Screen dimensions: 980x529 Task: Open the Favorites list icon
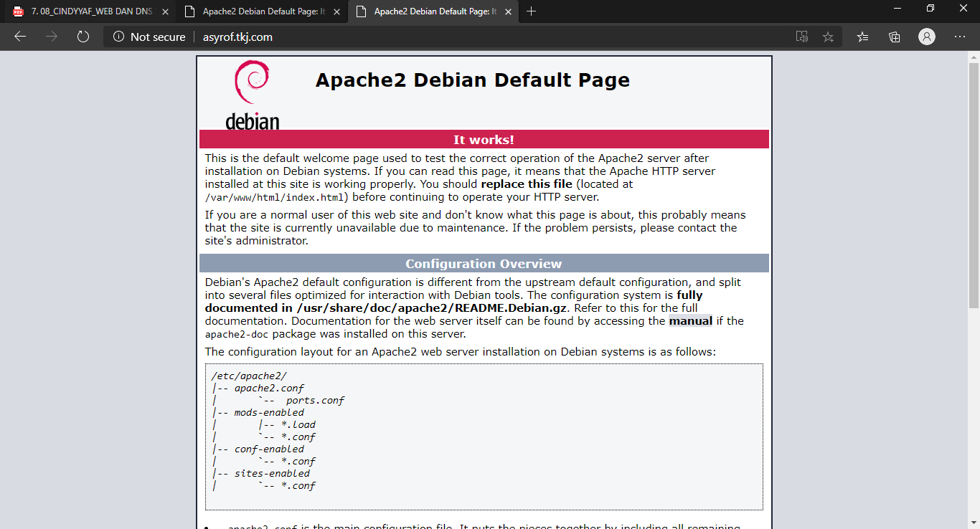(x=863, y=37)
